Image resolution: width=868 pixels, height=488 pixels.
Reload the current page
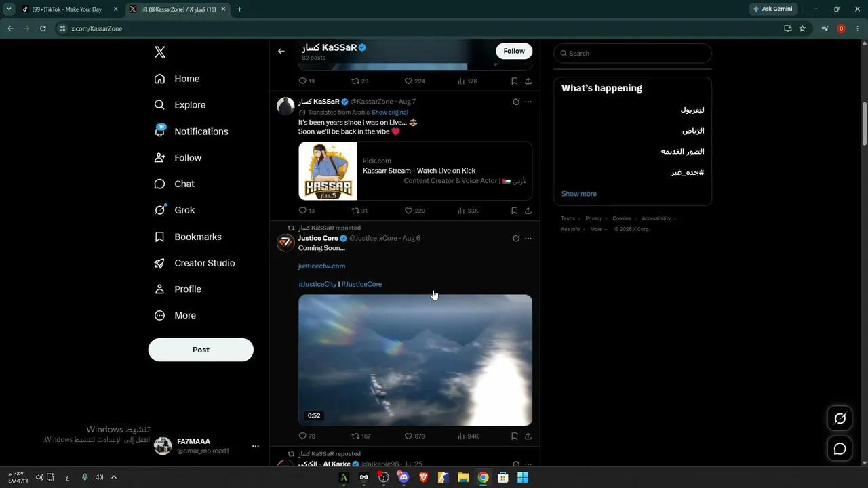[43, 28]
